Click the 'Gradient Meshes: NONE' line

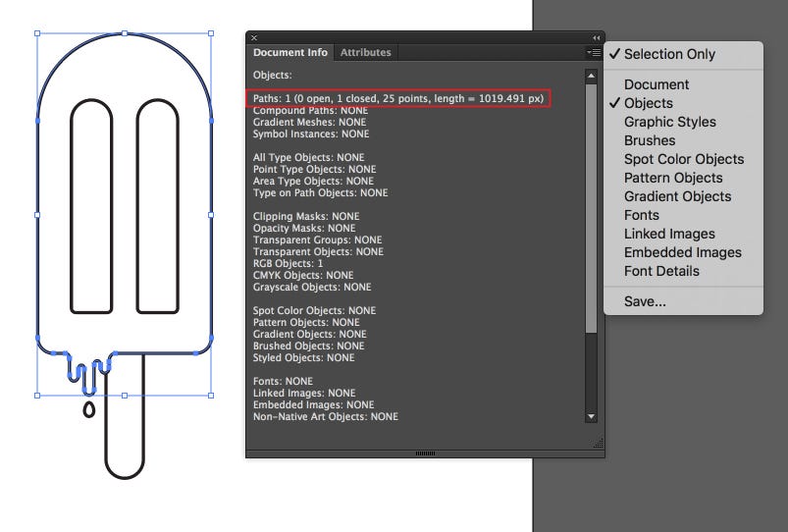309,122
